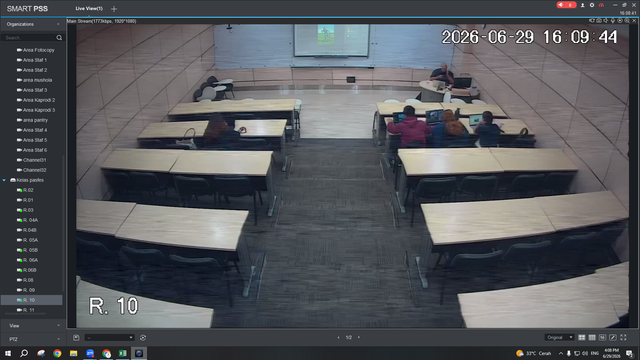Select camera R. 05A
The image size is (640, 360).
tap(27, 240)
